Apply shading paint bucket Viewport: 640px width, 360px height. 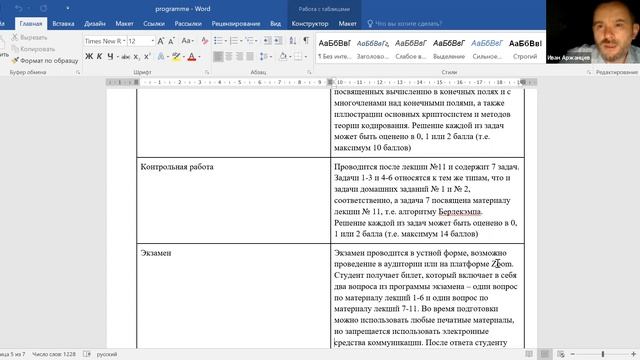pos(283,57)
